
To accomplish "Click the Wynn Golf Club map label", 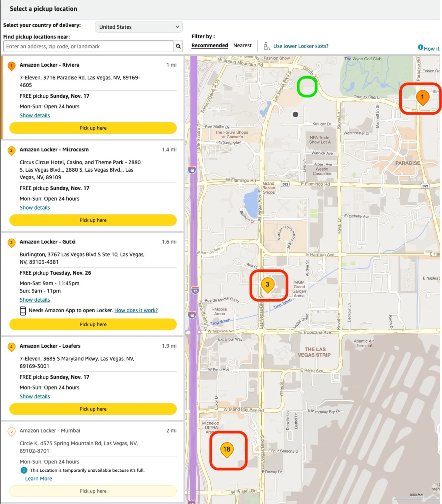I will (363, 59).
